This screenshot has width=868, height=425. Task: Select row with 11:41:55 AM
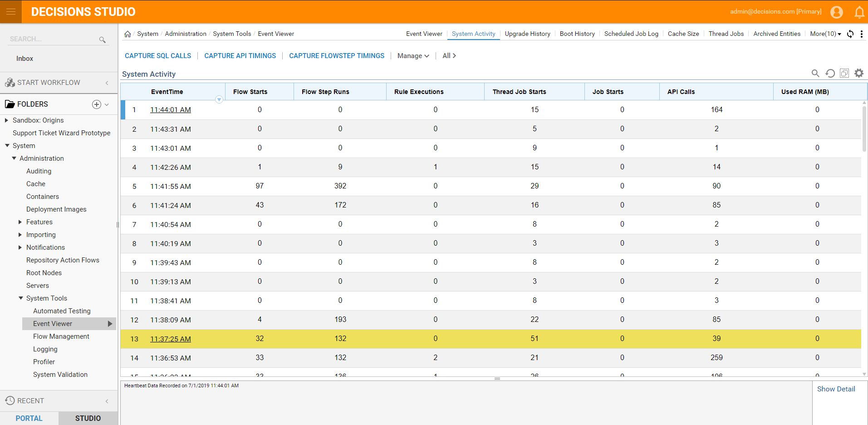pyautogui.click(x=491, y=186)
